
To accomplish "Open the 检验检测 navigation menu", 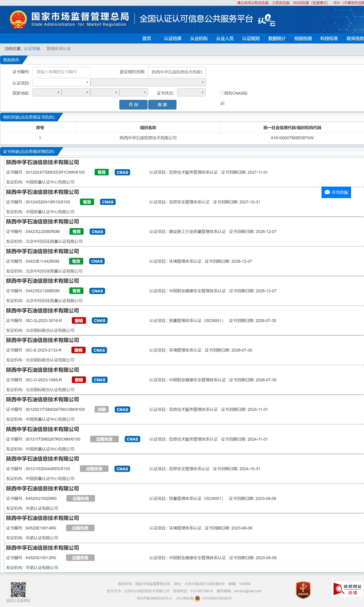I will [x=303, y=38].
